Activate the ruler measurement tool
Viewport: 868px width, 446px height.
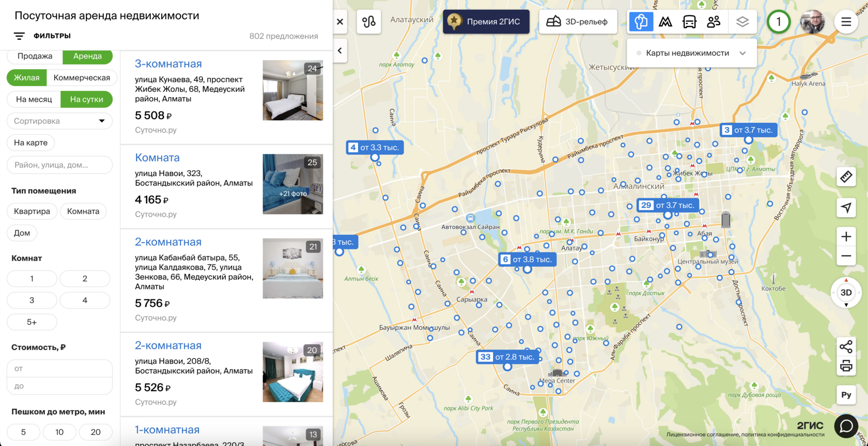846,177
